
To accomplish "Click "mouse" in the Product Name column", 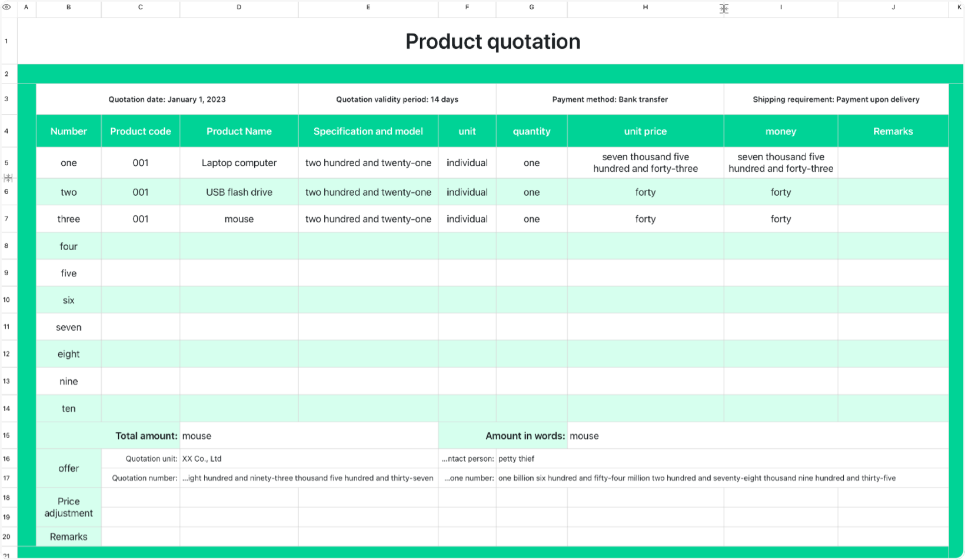I will pos(239,219).
